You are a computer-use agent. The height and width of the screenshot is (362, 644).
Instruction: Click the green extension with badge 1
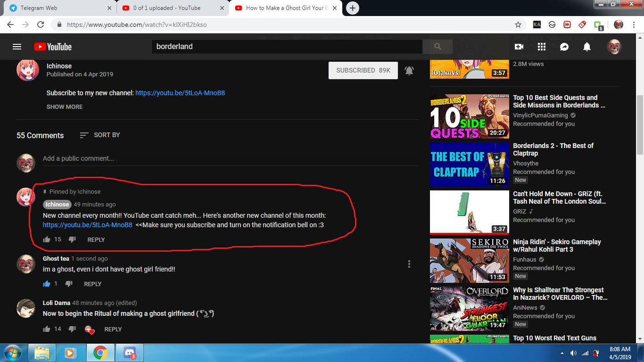point(599,25)
